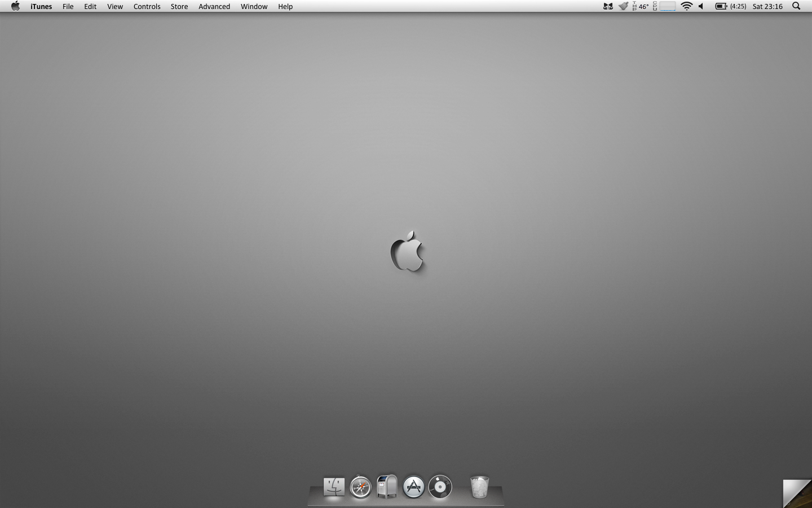Viewport: 812px width, 508px height.
Task: Open the mailbox app in the Dock
Action: pos(387,486)
